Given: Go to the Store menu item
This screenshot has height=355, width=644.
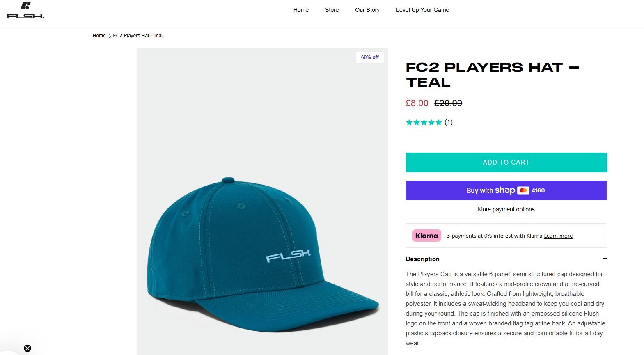Looking at the screenshot, I should point(332,10).
